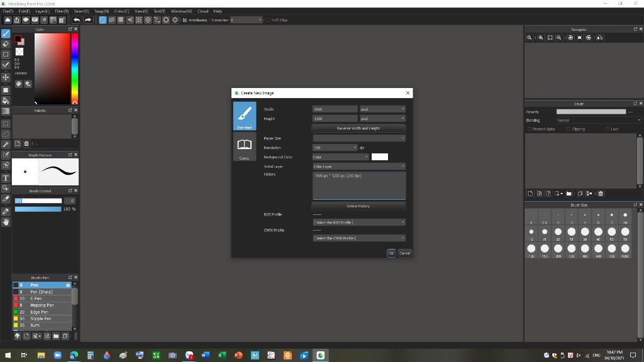Viewport: 644px width, 362px height.
Task: Select the Text tool
Action: click(x=6, y=178)
